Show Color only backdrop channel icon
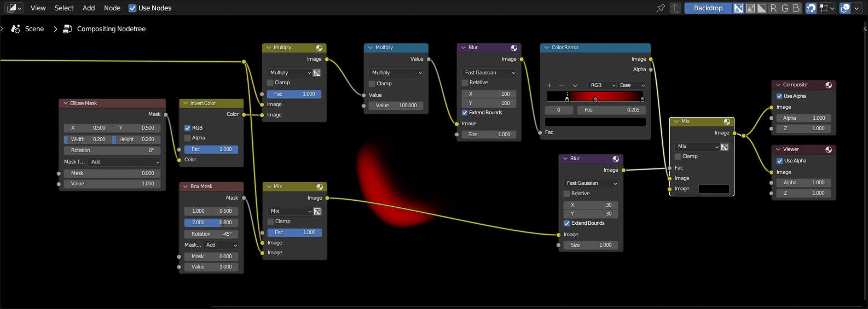Viewport: 868px width, 309px height. pyautogui.click(x=750, y=8)
